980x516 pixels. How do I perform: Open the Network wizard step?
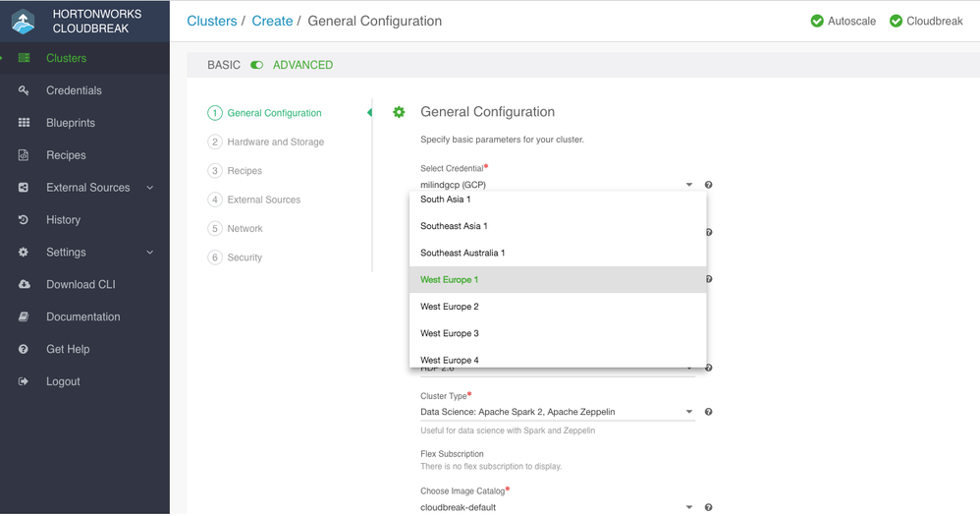[x=245, y=229]
